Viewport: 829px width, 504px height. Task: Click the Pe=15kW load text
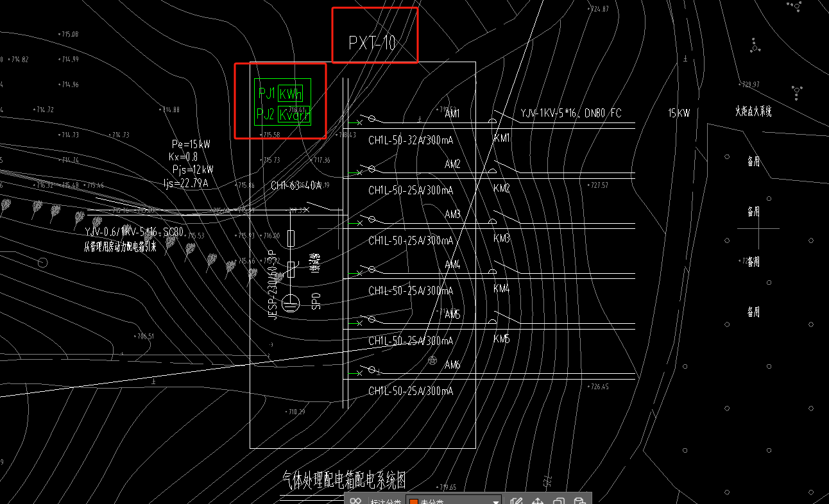pos(191,144)
